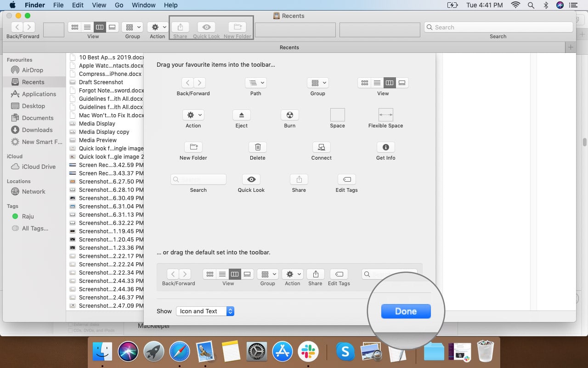Screen dimensions: 588x368
Task: Click the Get Info icon
Action: pos(385,147)
